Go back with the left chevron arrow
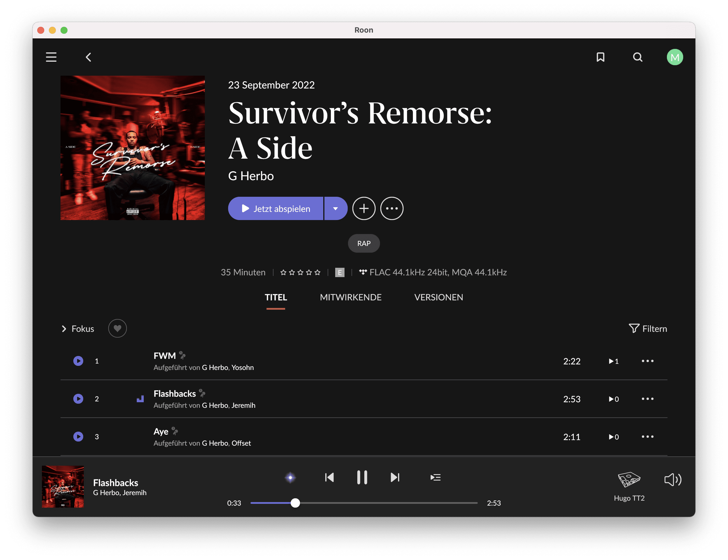This screenshot has height=560, width=728. coord(88,57)
